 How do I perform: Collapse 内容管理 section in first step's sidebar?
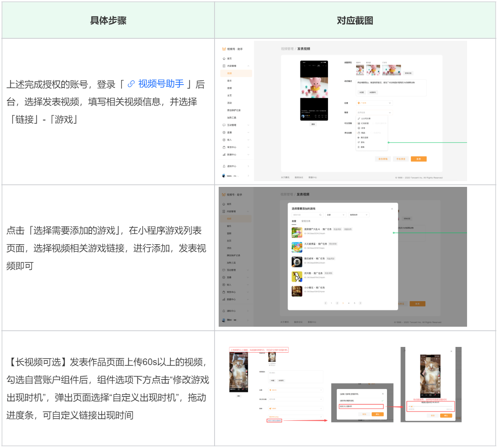[x=248, y=66]
